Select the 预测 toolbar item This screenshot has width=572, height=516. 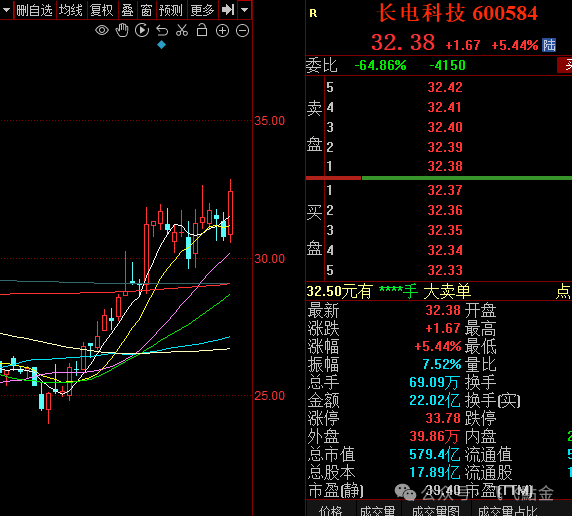point(171,10)
